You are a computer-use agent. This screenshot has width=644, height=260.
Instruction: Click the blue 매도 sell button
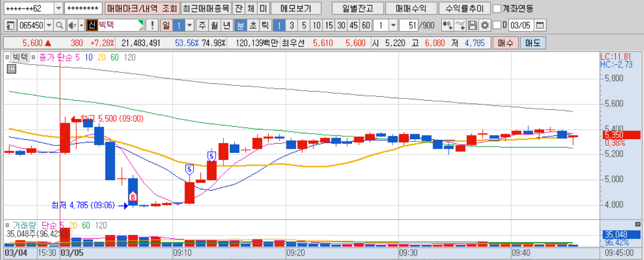(x=533, y=43)
